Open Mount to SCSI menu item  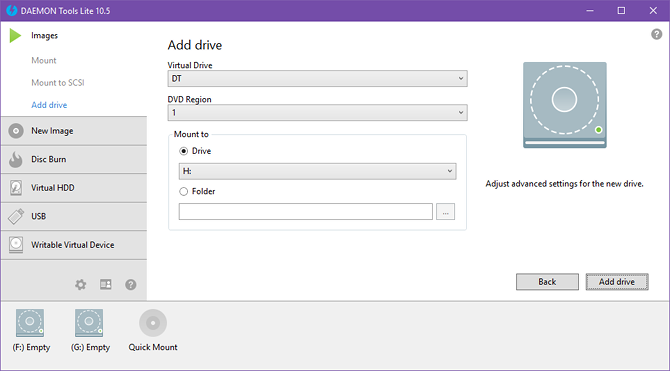click(58, 82)
